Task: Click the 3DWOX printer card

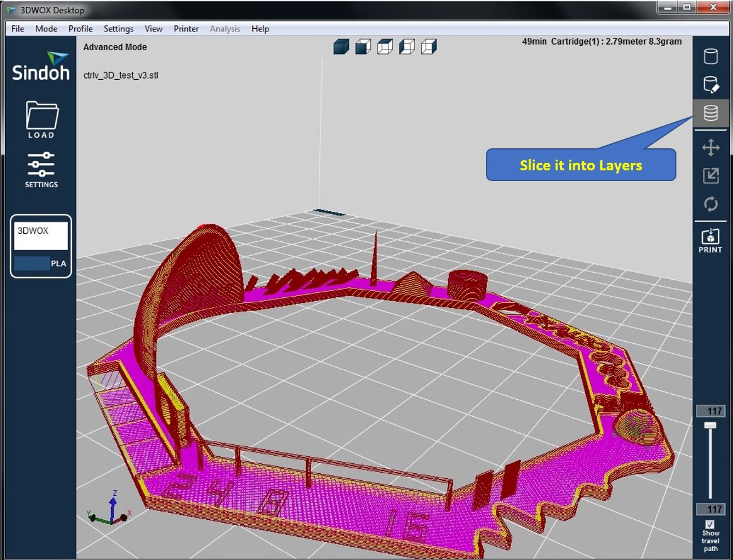Action: coord(41,246)
